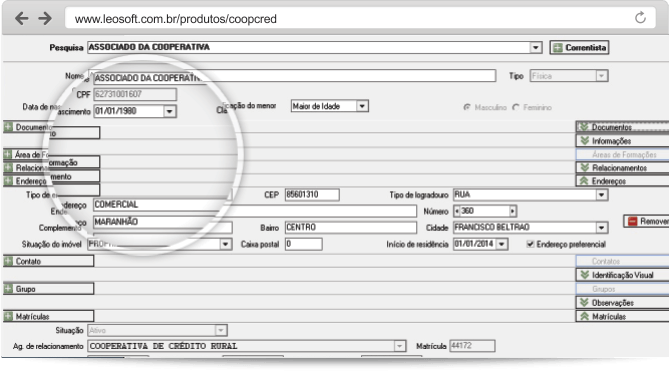670x380 pixels.
Task: Click the CPF field
Action: pyautogui.click(x=135, y=94)
